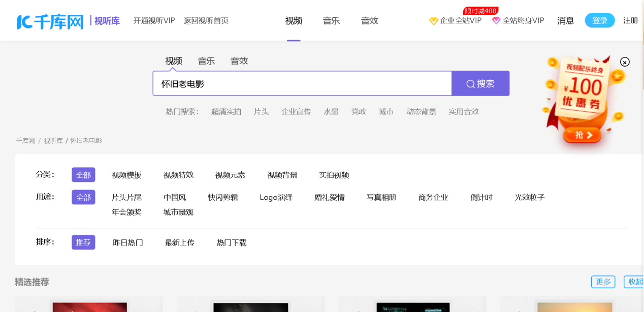Image resolution: width=644 pixels, height=312 pixels.
Task: Click the purple diamond 全站终身VIP icon
Action: pyautogui.click(x=496, y=21)
